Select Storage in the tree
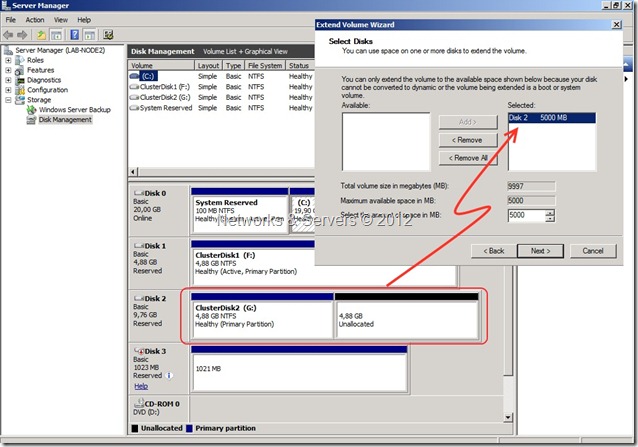This screenshot has width=638, height=447. 39,100
